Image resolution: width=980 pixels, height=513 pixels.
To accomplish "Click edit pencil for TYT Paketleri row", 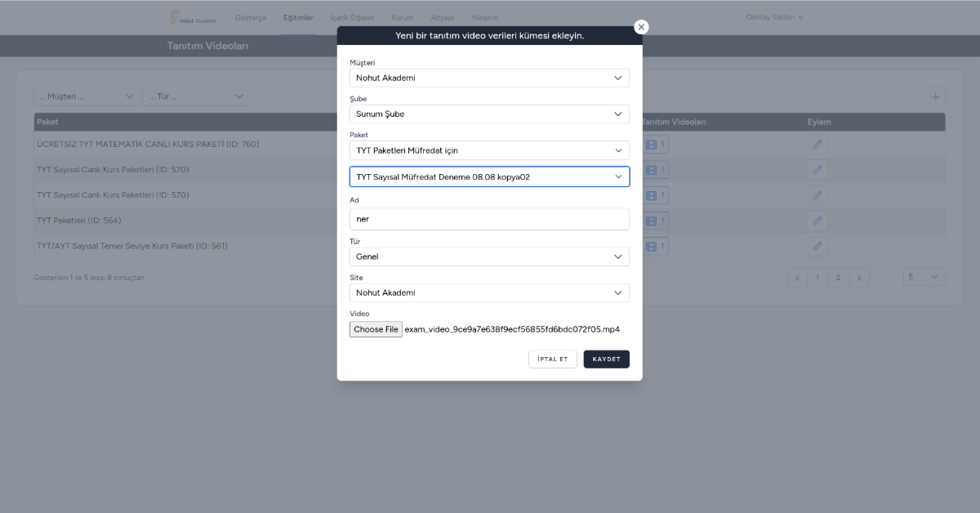I will tap(817, 221).
